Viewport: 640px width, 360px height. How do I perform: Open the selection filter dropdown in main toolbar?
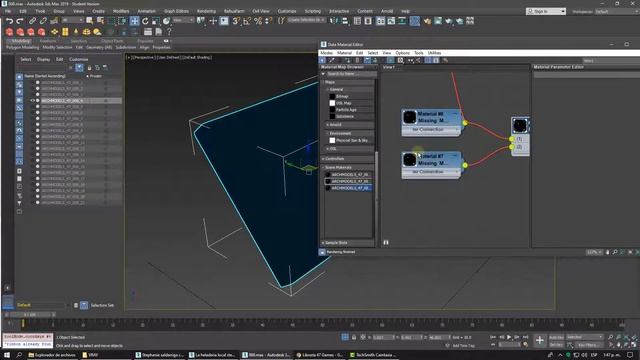tap(72, 20)
